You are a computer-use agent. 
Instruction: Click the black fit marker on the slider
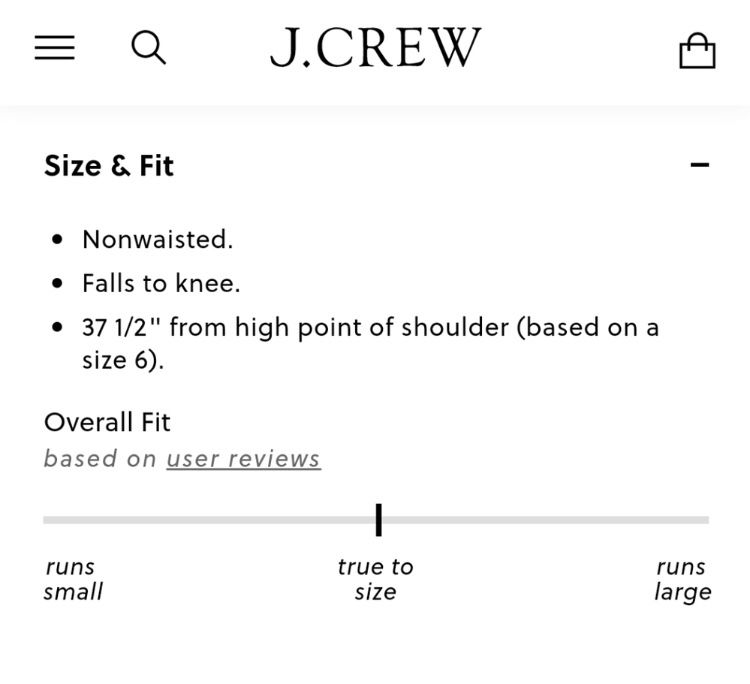pos(379,520)
